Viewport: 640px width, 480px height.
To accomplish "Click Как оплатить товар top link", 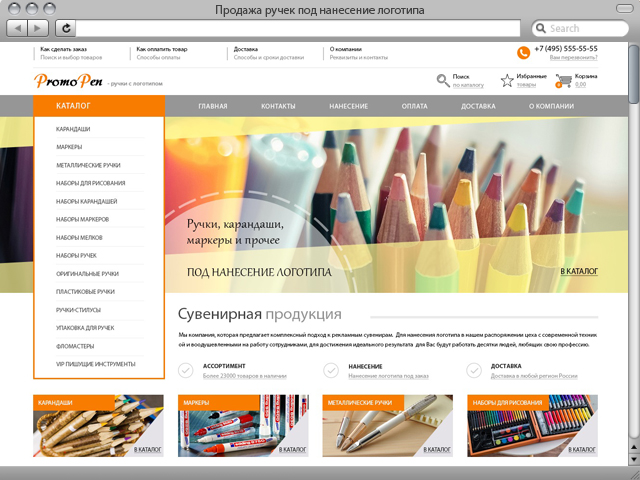I will (x=162, y=49).
